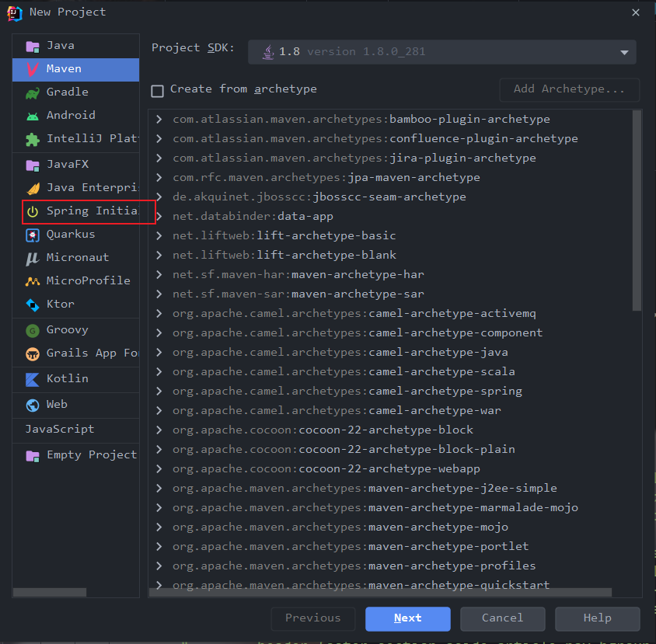
Task: Click the Gradle elephant icon
Action: 32,93
